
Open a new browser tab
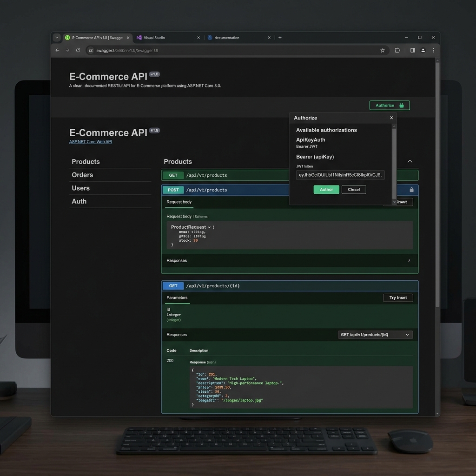280,38
